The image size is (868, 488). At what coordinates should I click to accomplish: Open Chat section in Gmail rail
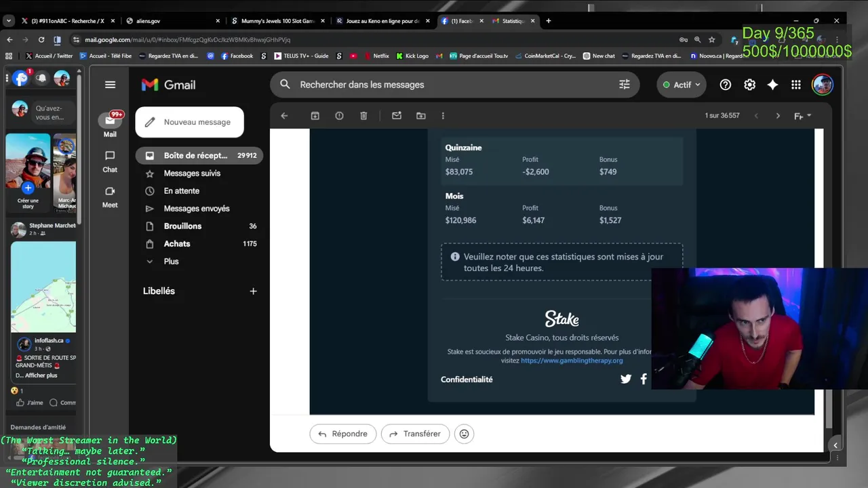click(x=110, y=161)
